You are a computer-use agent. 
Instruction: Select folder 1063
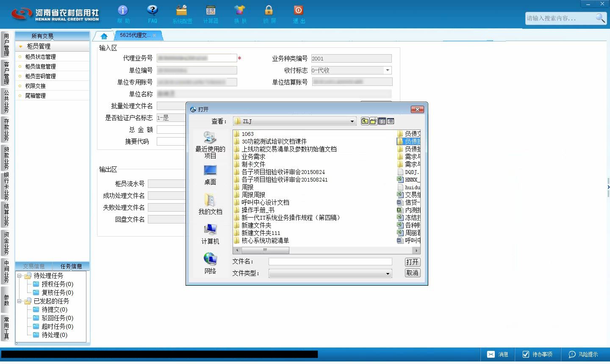pyautogui.click(x=244, y=134)
